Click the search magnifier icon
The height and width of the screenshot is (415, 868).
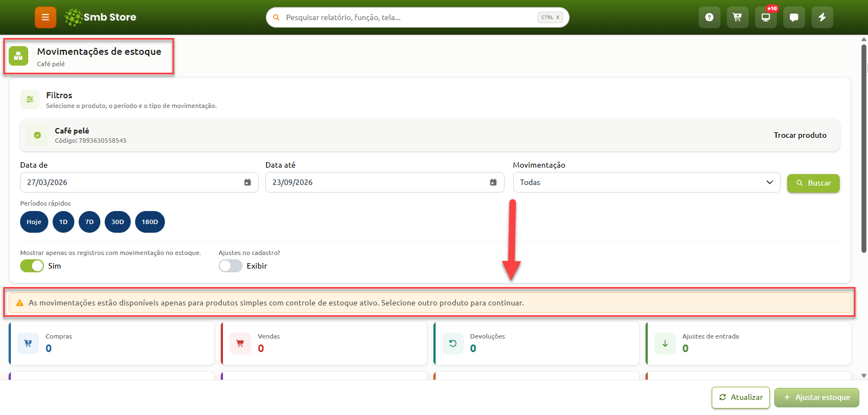click(x=276, y=17)
